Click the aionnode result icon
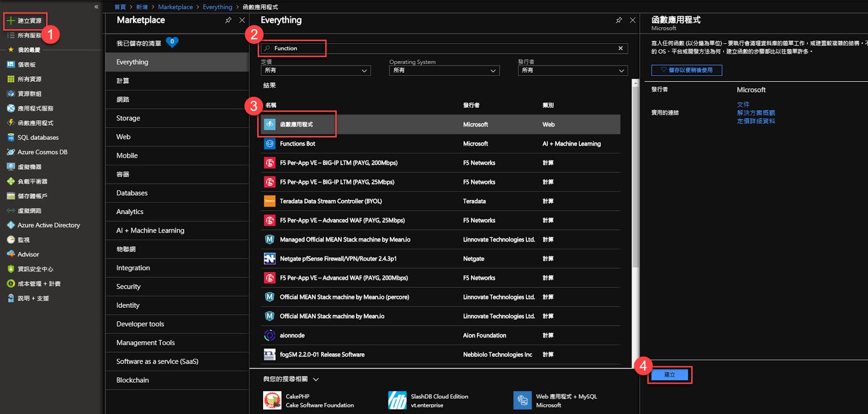This screenshot has height=414, width=868. click(270, 335)
